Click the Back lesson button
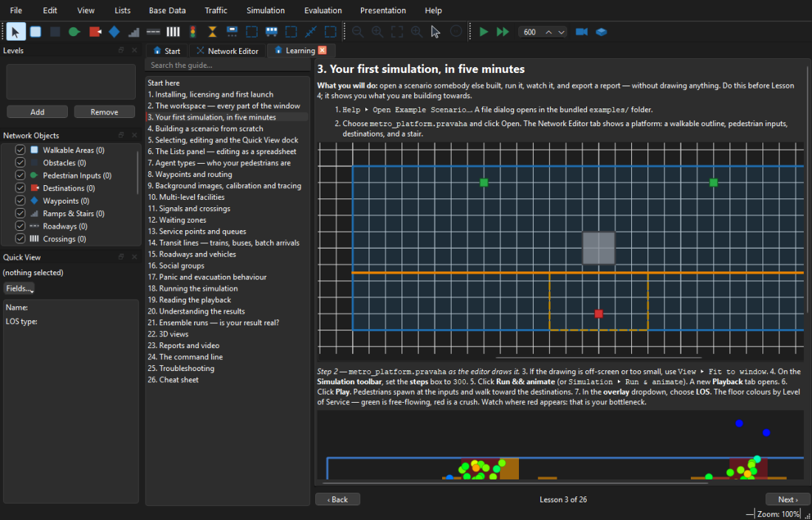812x520 pixels. click(x=337, y=499)
